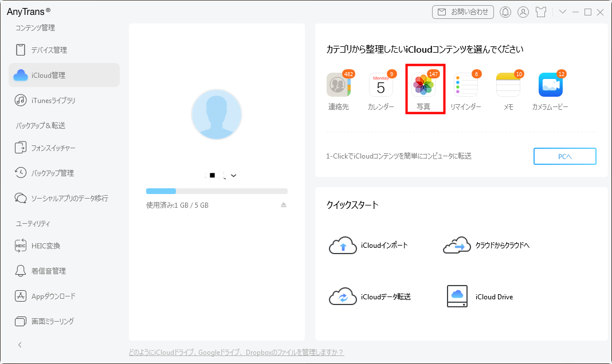
Task: Open iTunesライブラリ from the sidebar
Action: point(64,100)
